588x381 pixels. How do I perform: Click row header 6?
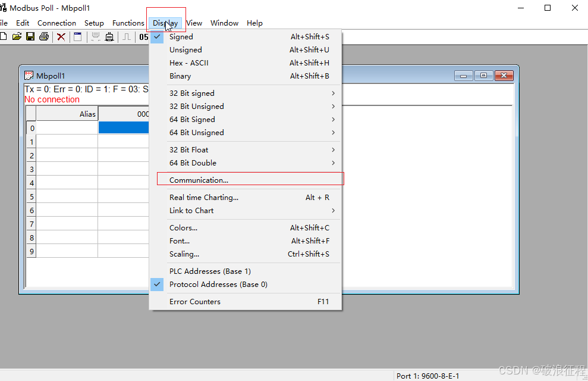click(x=31, y=210)
